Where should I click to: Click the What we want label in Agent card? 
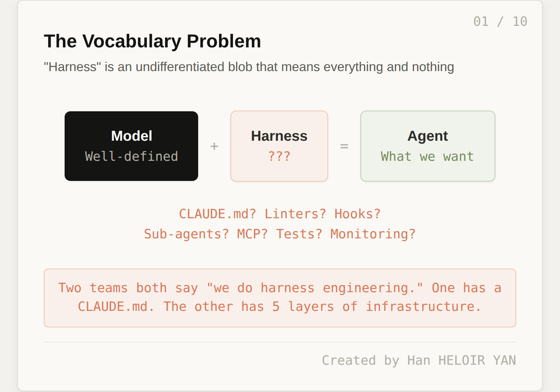427,156
